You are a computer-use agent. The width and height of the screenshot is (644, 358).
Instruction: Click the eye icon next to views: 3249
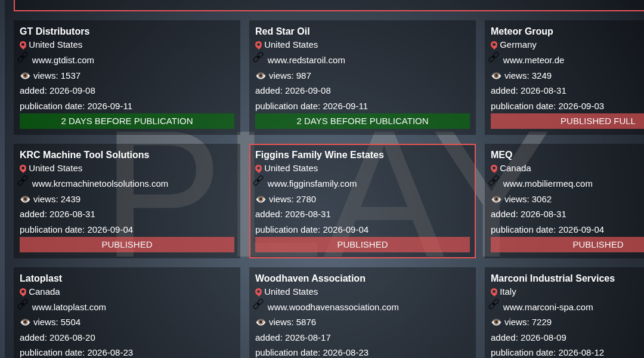click(x=496, y=76)
